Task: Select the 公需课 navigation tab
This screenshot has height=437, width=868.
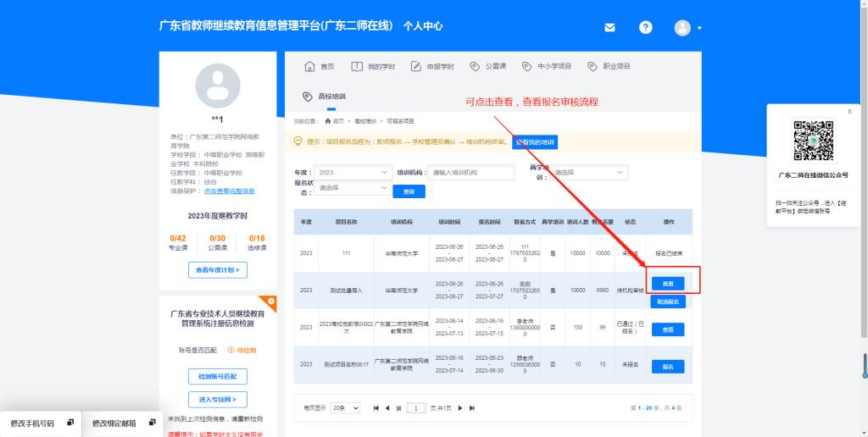Action: [x=488, y=66]
